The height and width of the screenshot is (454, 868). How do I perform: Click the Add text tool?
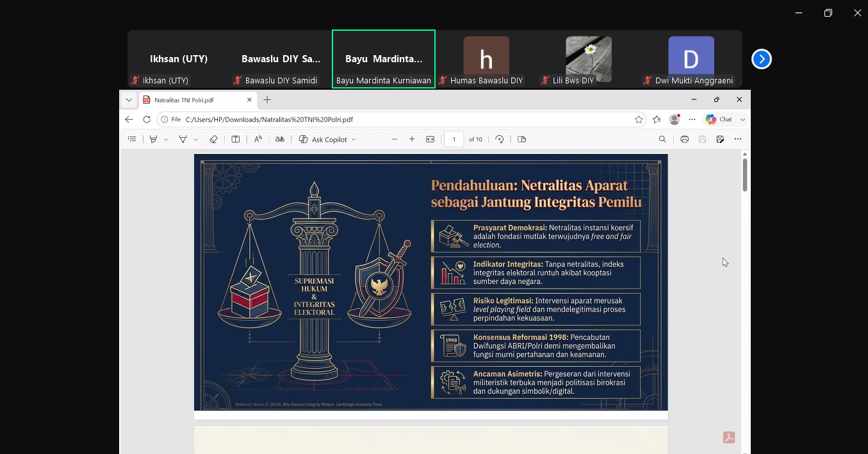(x=236, y=139)
